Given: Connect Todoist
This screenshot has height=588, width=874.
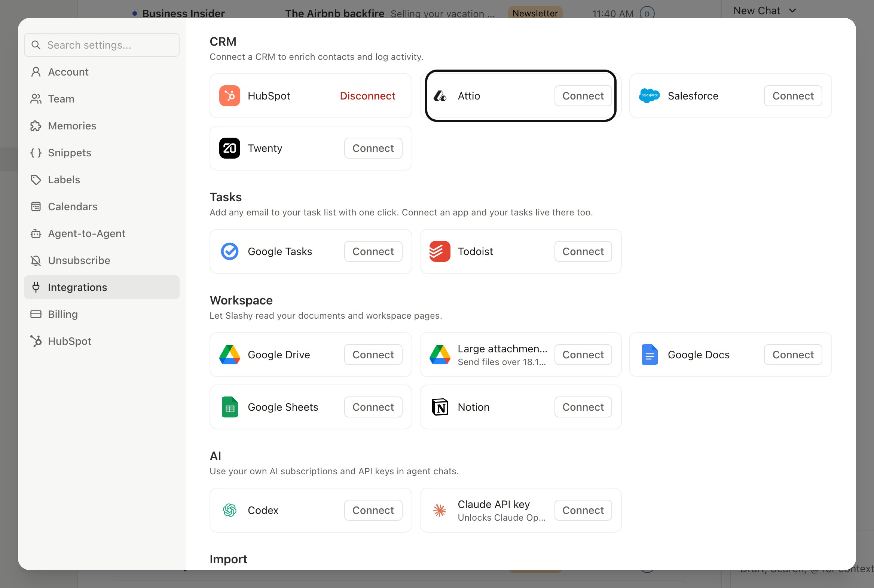Looking at the screenshot, I should 583,251.
